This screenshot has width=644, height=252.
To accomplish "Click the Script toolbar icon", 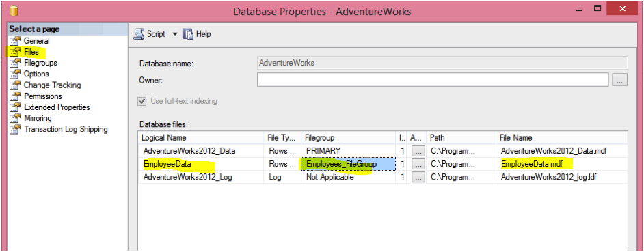I will point(139,34).
